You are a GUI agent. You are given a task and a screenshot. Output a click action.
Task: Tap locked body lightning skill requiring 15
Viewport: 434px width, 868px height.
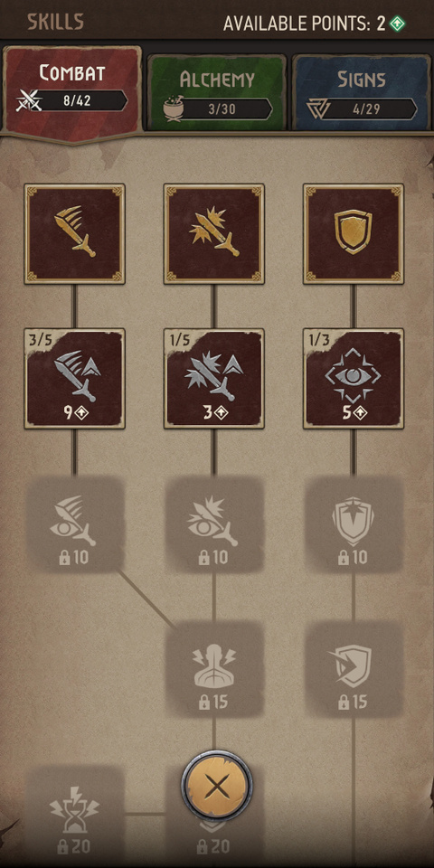click(213, 669)
